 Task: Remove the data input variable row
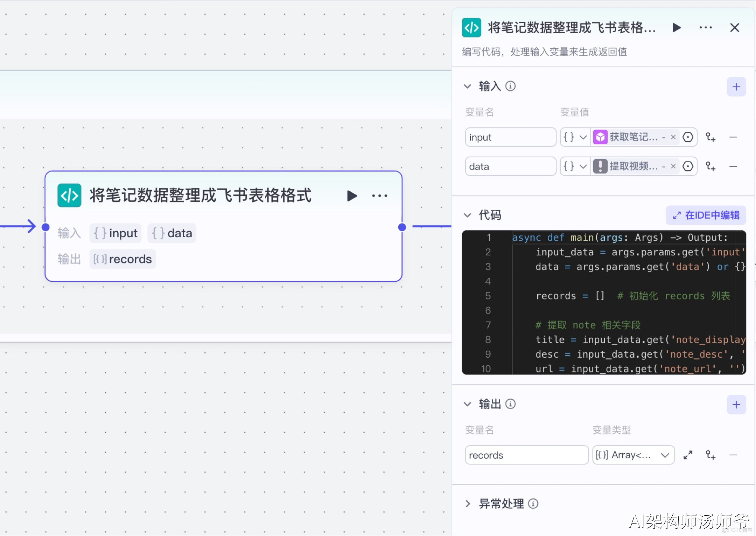tap(733, 166)
